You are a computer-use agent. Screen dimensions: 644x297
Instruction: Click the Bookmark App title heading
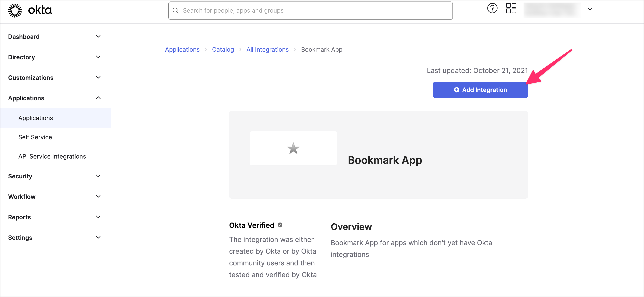coord(385,160)
